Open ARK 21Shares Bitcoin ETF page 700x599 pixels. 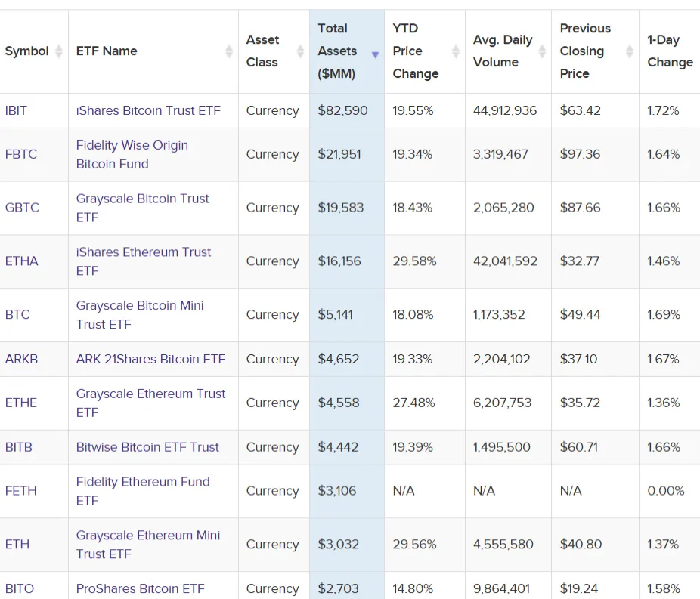coord(150,359)
